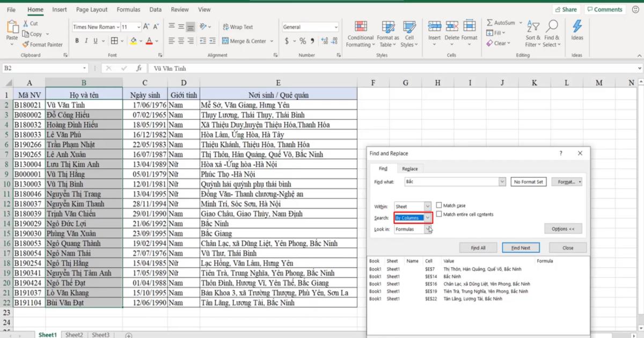Click the Format Painter brush icon
This screenshot has width=644, height=338.
(25, 45)
